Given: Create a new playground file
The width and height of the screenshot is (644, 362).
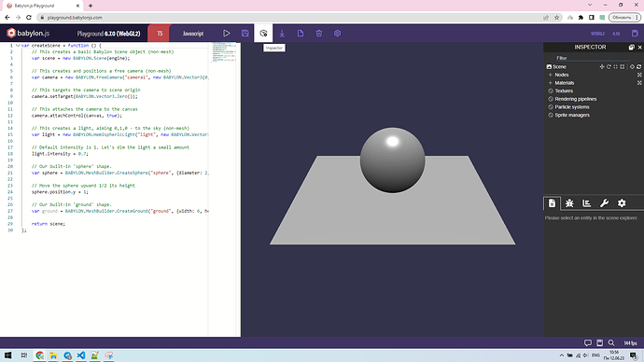Looking at the screenshot, I should [301, 34].
